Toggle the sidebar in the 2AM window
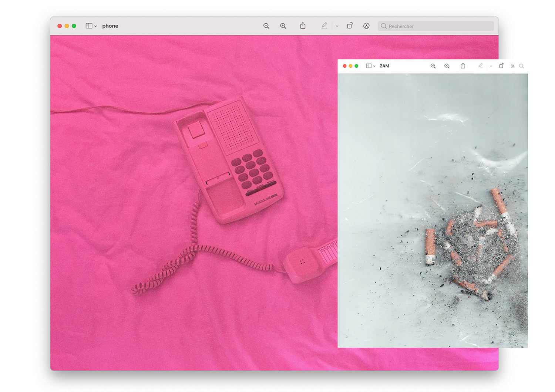Viewport: 555px width, 392px height. point(369,66)
